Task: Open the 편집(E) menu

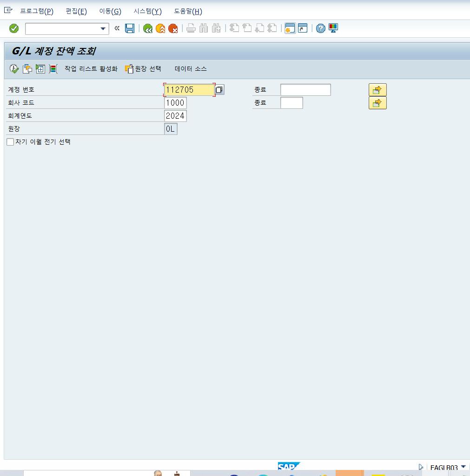Action: tap(76, 12)
